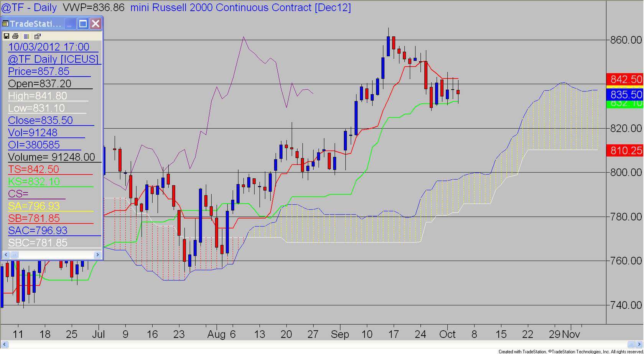Click the 860.00 price axis label

[626, 40]
